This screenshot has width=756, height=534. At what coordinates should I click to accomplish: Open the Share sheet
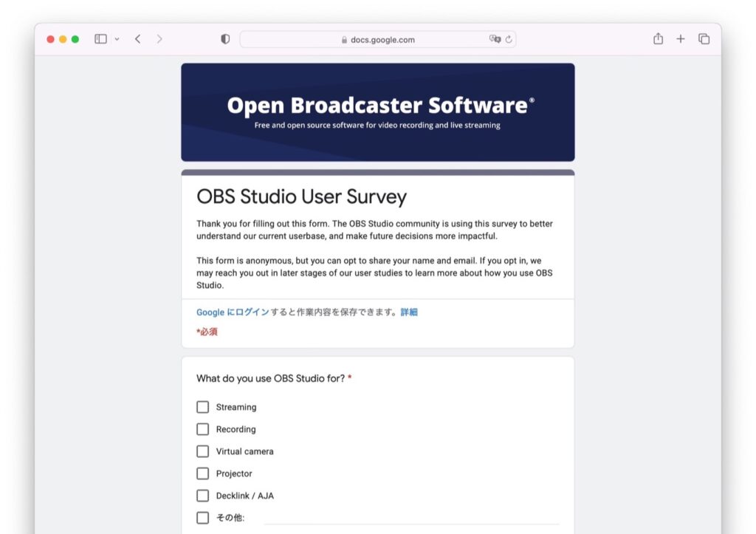click(658, 38)
